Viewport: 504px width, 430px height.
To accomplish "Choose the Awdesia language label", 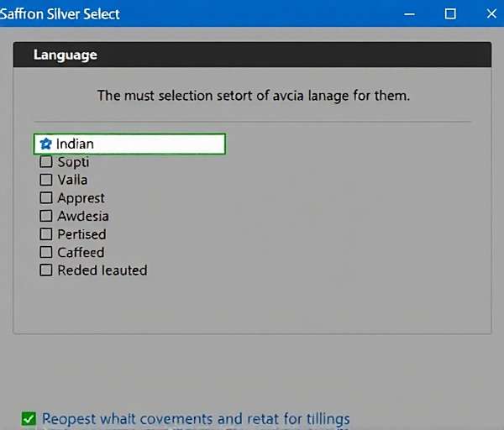I will [x=83, y=216].
